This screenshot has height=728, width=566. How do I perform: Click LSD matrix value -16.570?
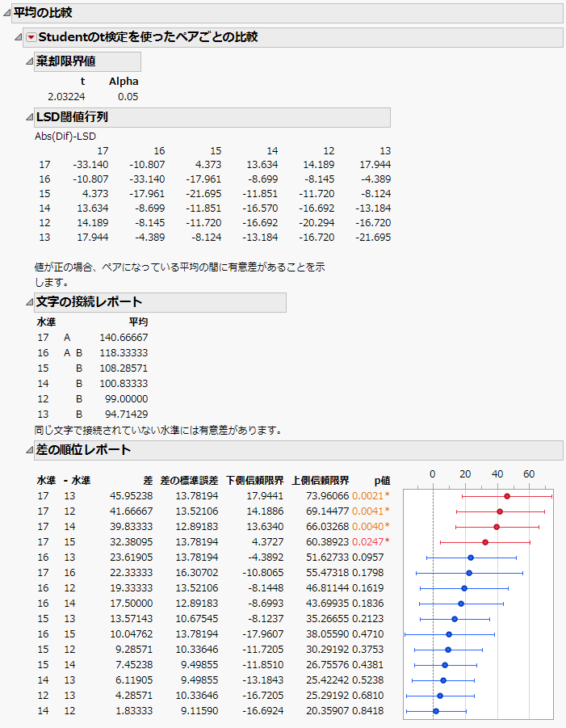(x=260, y=208)
